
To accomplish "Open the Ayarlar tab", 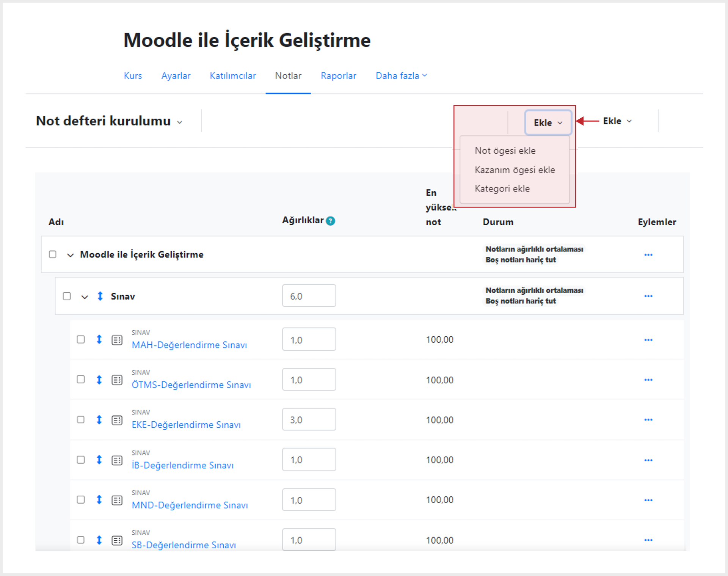I will tap(176, 76).
